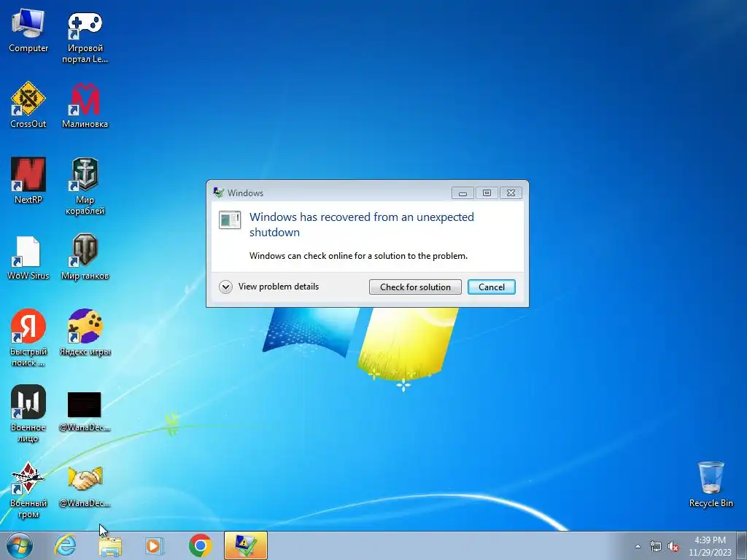Show hidden system tray icons
747x560 pixels.
point(638,546)
